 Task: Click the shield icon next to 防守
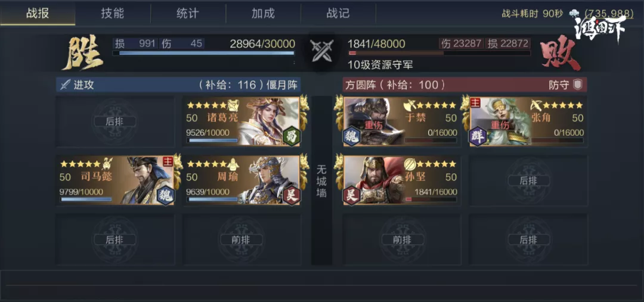coord(577,85)
